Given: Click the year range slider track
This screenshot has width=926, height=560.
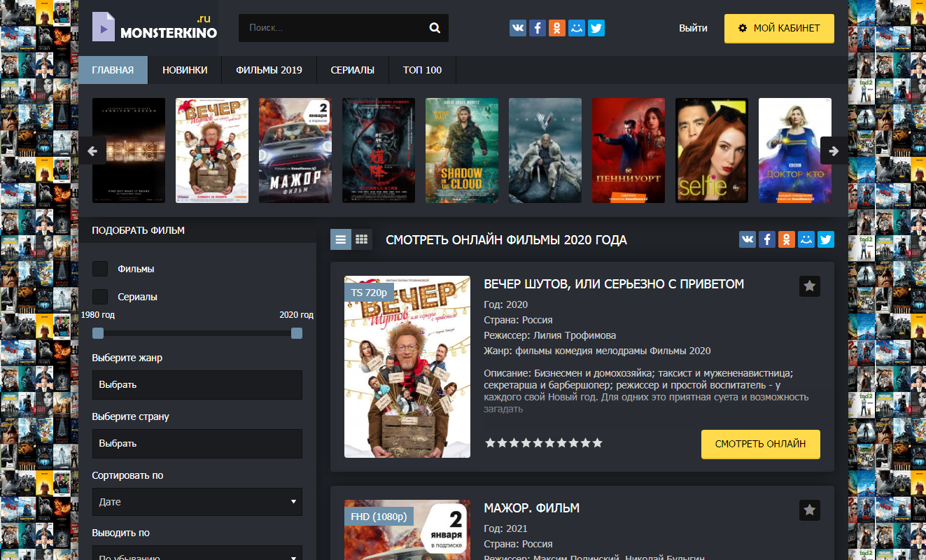Looking at the screenshot, I should [x=197, y=333].
